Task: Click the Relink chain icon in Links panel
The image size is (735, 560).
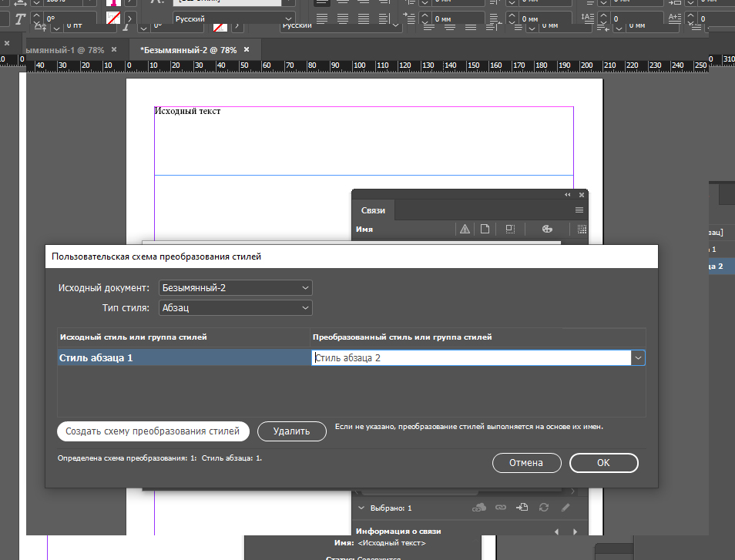Action: pyautogui.click(x=501, y=508)
